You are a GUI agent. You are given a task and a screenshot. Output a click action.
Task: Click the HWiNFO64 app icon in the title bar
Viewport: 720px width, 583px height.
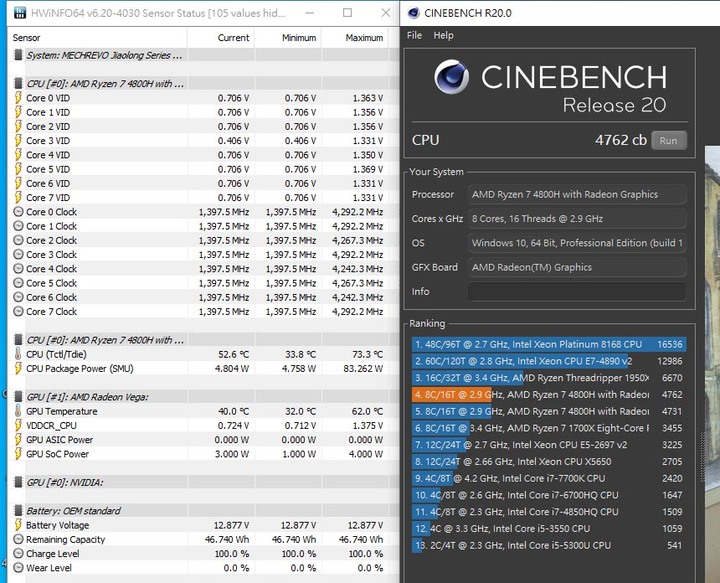tap(20, 13)
